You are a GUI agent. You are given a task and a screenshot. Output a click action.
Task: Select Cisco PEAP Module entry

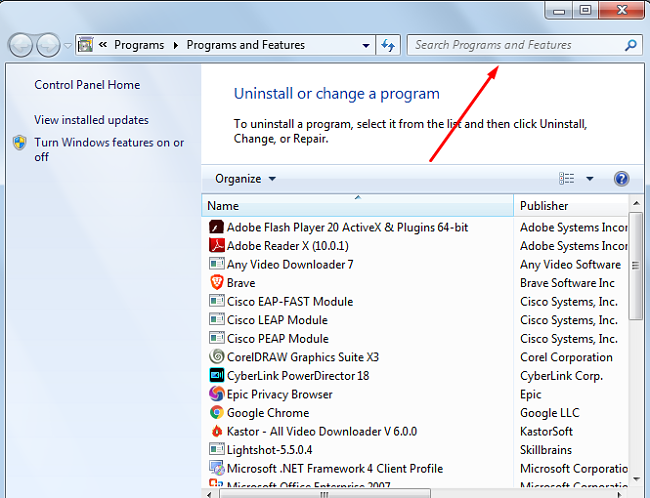[x=278, y=339]
